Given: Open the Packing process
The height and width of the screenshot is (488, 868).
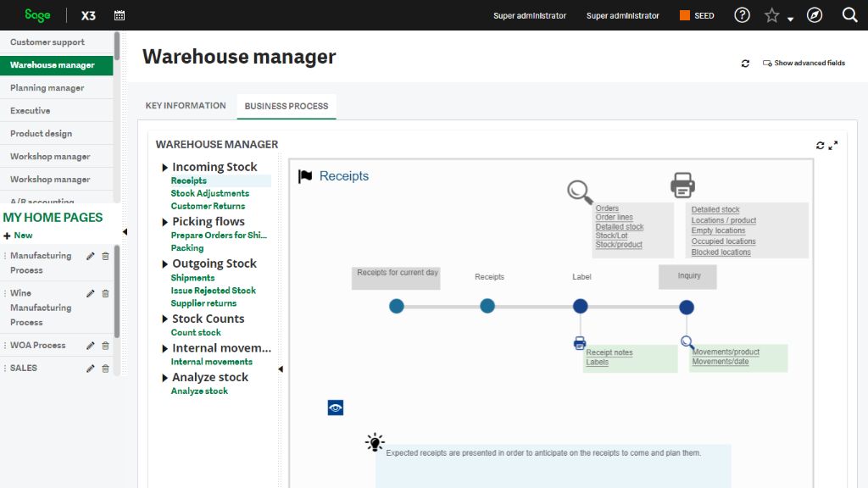Looking at the screenshot, I should click(187, 248).
